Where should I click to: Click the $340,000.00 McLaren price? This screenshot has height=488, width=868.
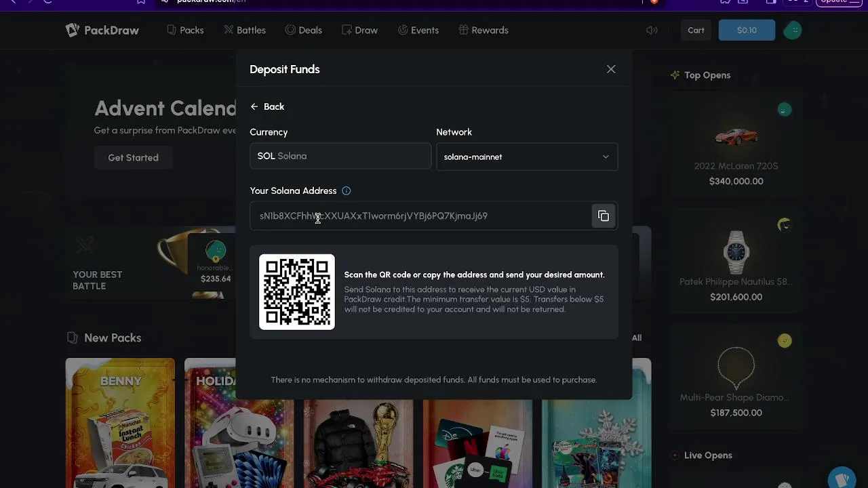pos(736,181)
